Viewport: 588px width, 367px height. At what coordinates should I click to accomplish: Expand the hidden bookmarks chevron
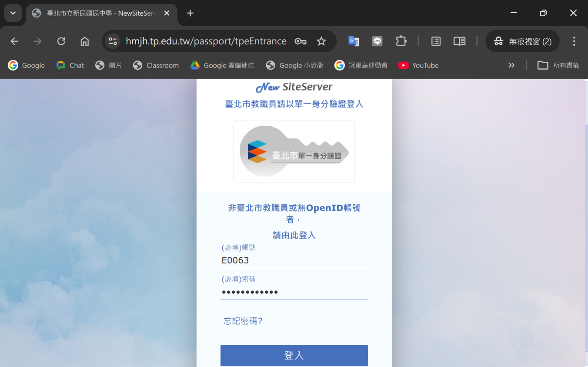tap(511, 65)
